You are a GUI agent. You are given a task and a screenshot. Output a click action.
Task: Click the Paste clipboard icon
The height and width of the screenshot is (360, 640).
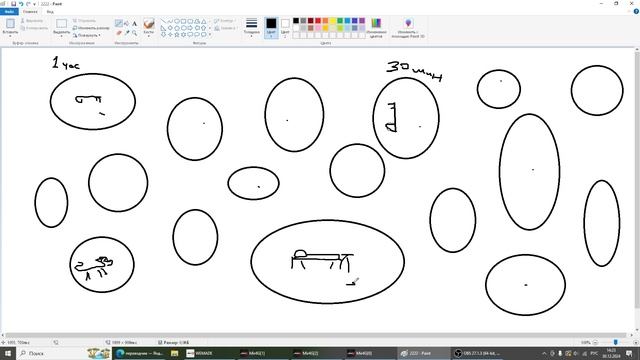pyautogui.click(x=10, y=23)
